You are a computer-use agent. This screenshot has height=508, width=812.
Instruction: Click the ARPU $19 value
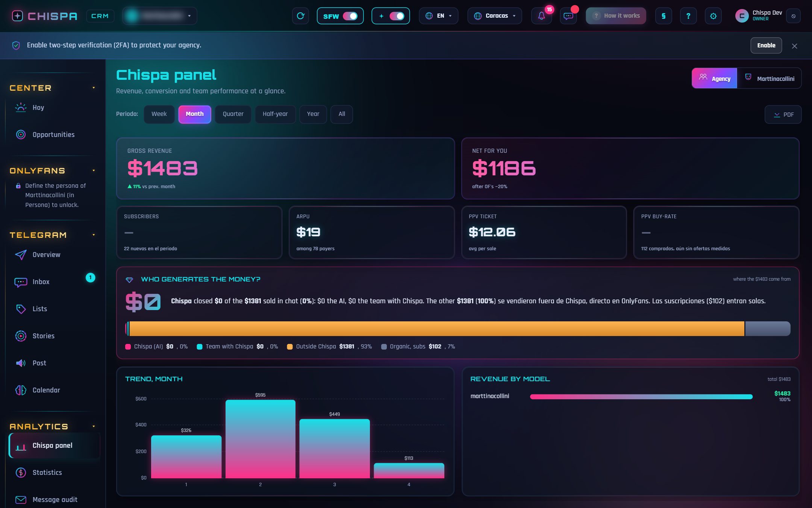coord(308,232)
